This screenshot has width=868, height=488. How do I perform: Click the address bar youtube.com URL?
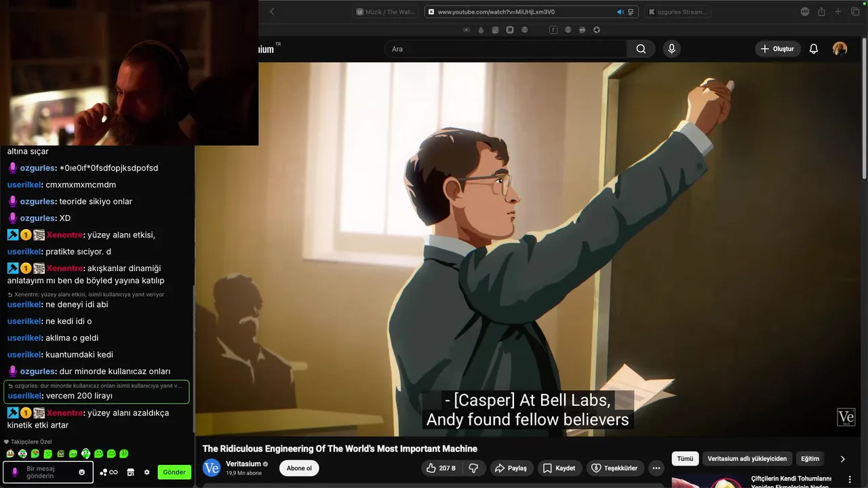pos(496,12)
